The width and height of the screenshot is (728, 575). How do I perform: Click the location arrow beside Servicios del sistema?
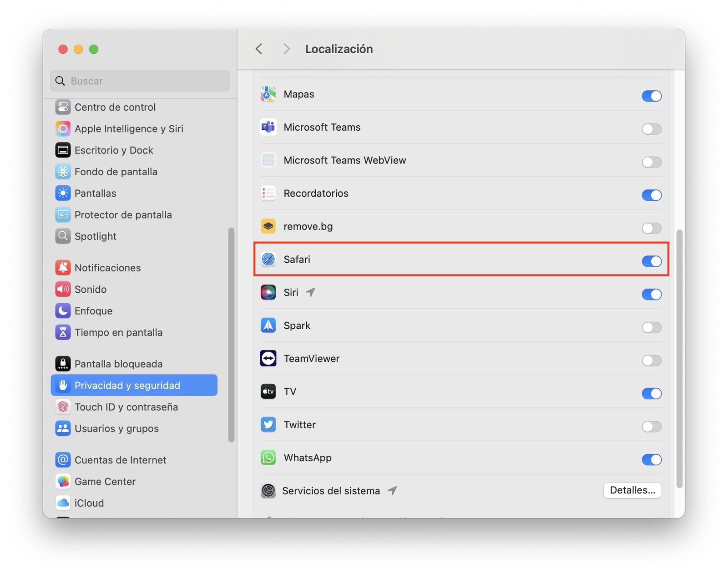click(x=392, y=490)
